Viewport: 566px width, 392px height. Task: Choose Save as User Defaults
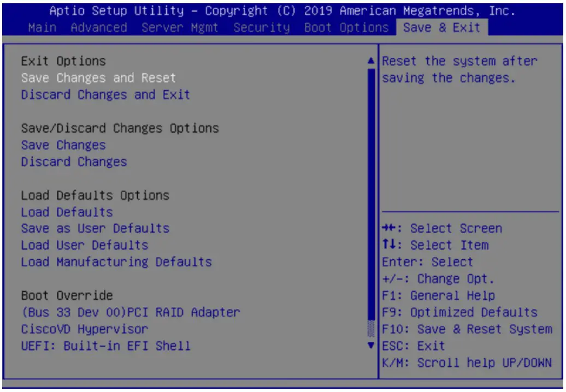pos(94,228)
